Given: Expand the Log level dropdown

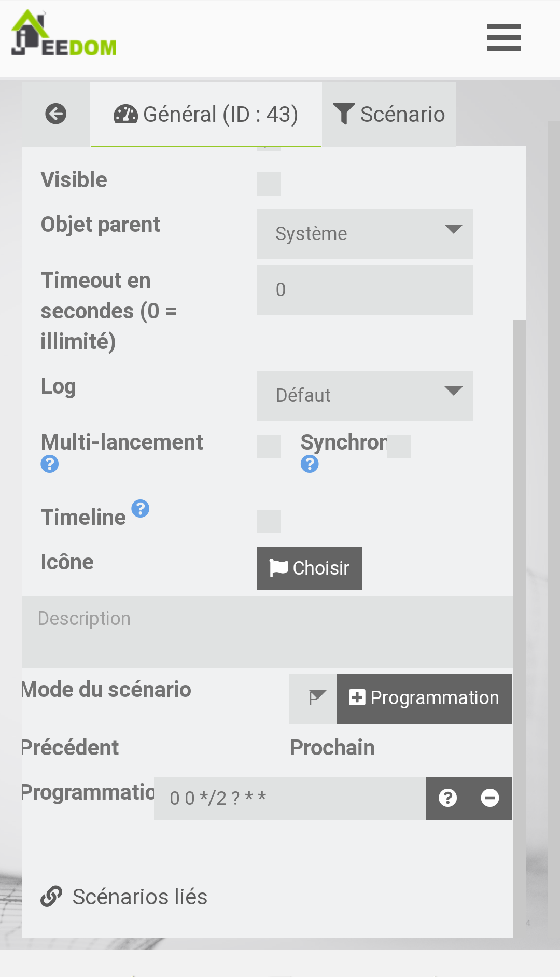Looking at the screenshot, I should (365, 396).
